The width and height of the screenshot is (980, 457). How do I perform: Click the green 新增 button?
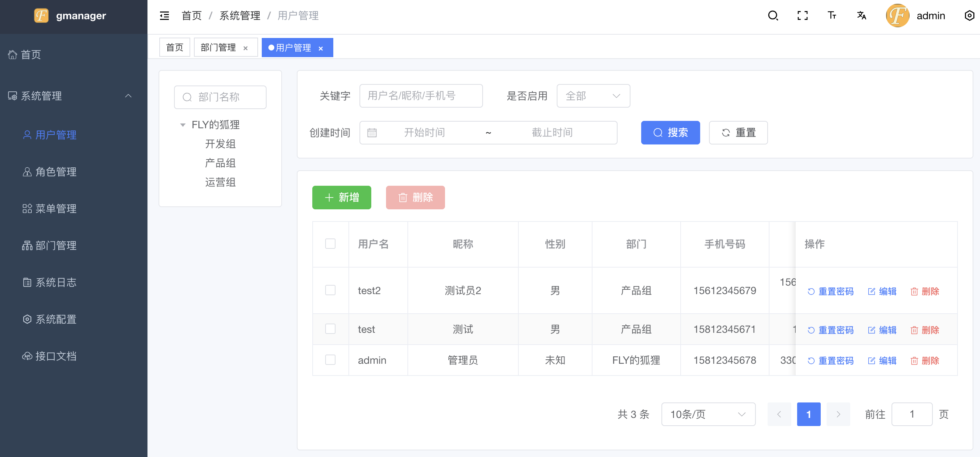(x=342, y=197)
